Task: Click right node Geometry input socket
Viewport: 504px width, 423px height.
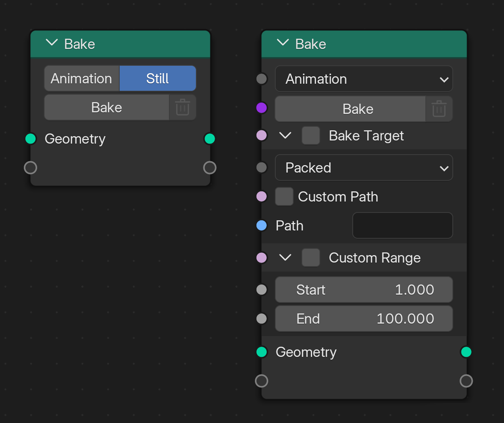Action: click(262, 352)
